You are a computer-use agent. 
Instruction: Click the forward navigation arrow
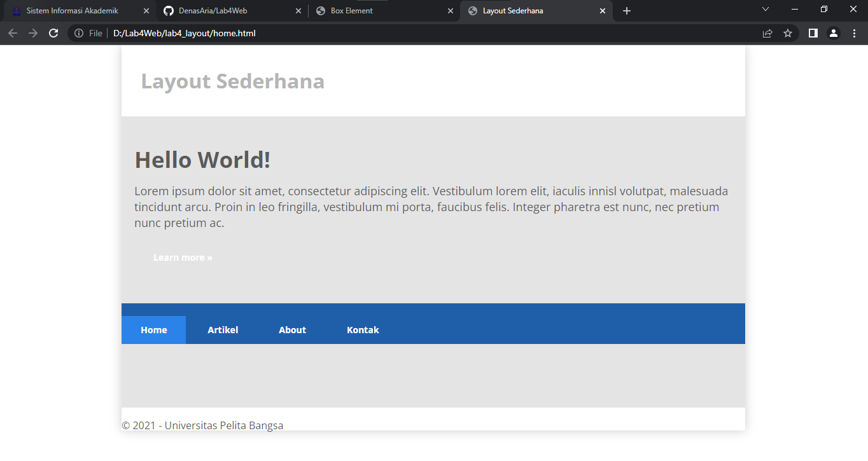pos(33,33)
